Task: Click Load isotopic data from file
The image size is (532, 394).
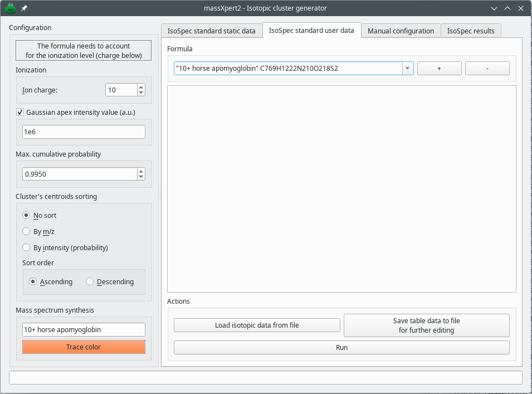Action: 257,325
